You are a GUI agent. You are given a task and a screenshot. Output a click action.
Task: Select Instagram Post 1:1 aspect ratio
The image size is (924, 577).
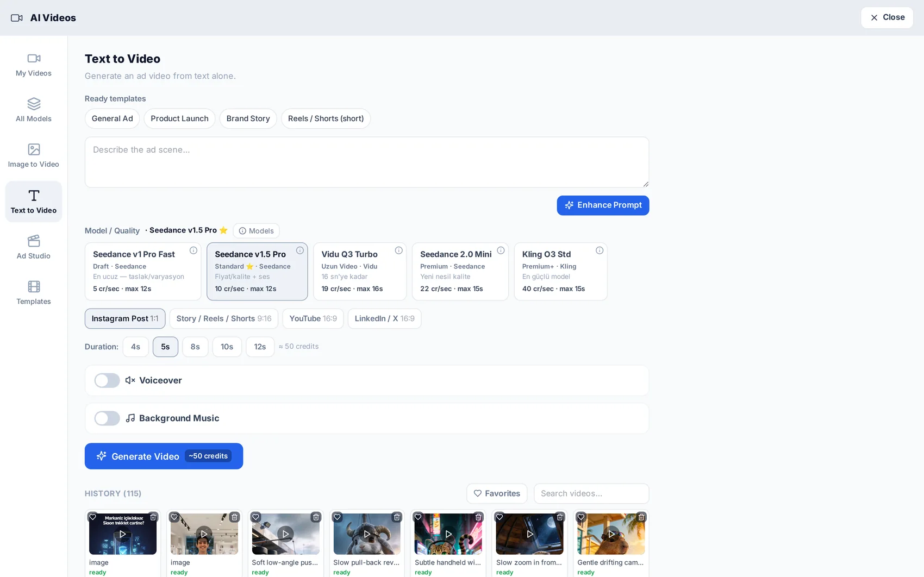tap(125, 318)
